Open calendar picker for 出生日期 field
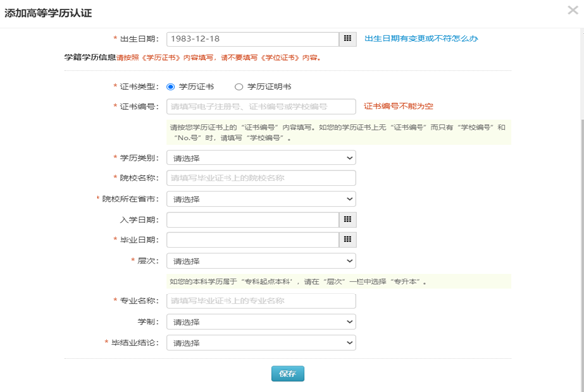 tap(347, 39)
